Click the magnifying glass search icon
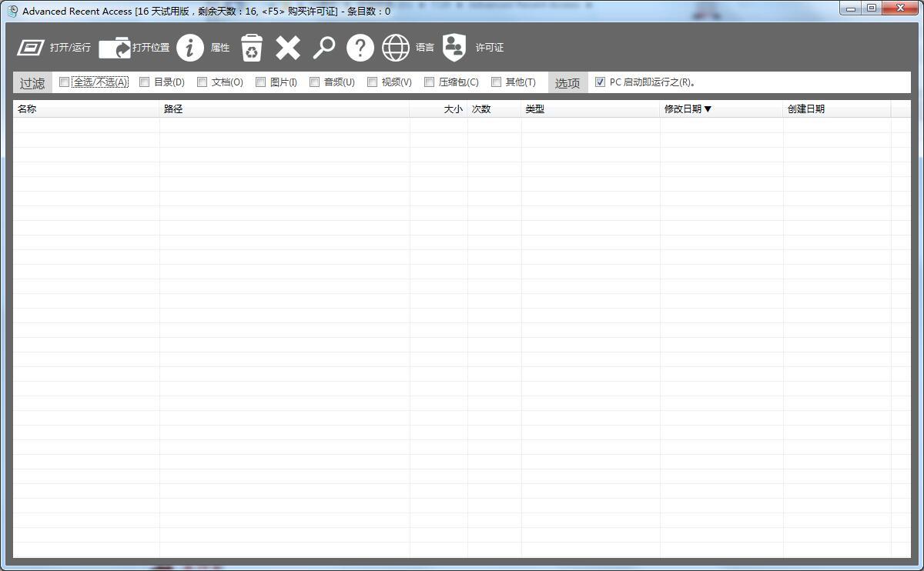The height and width of the screenshot is (571, 924). coord(324,48)
